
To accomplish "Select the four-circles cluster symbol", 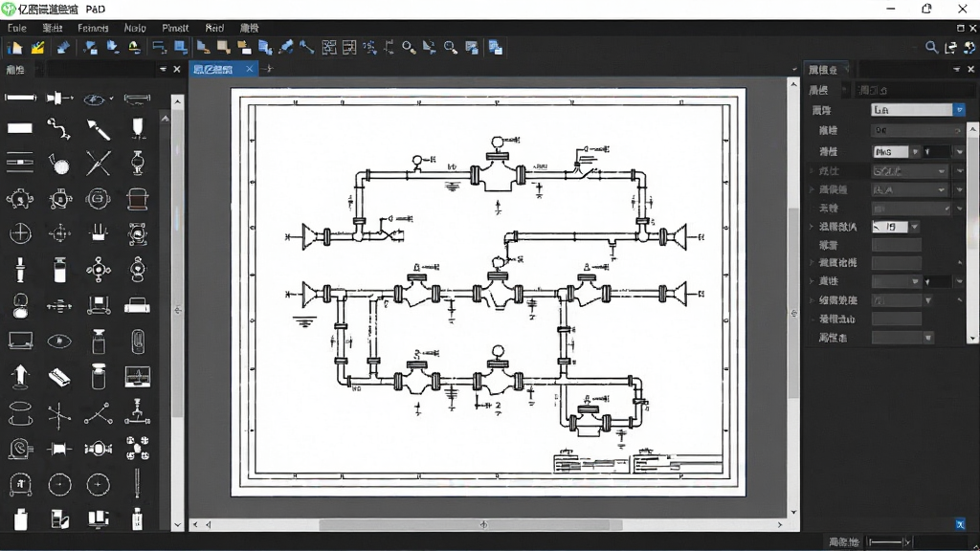I will (x=138, y=448).
